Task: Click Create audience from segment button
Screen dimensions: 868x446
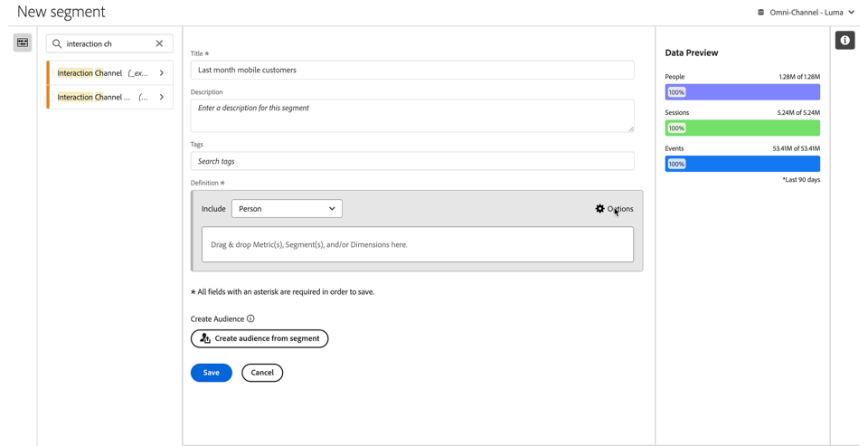Action: 259,338
